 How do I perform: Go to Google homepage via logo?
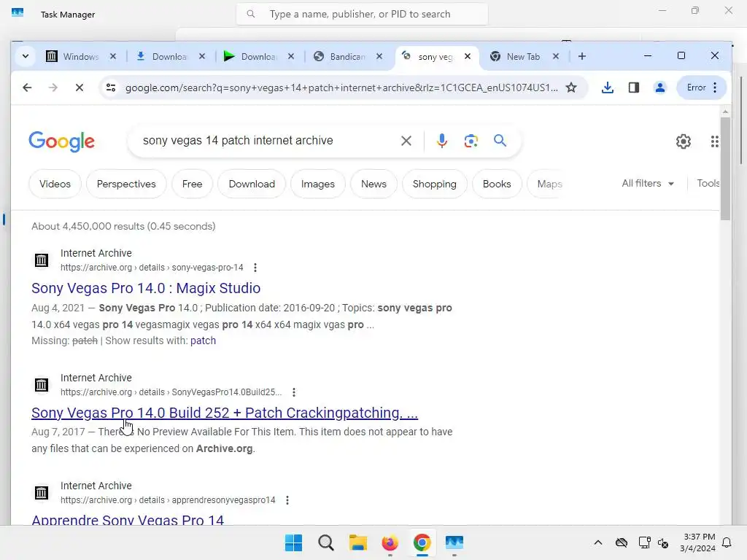pyautogui.click(x=61, y=141)
